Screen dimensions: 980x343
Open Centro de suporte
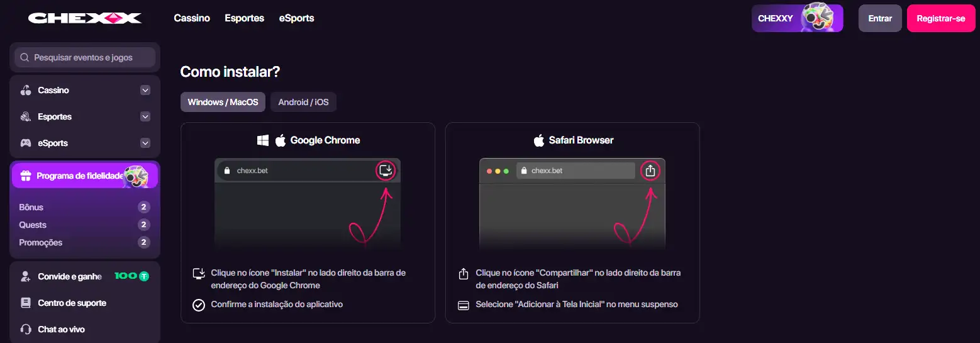[x=72, y=303]
